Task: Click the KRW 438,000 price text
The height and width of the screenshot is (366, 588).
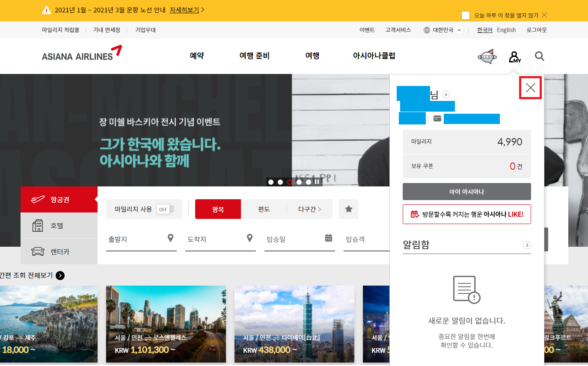Action: (x=270, y=350)
